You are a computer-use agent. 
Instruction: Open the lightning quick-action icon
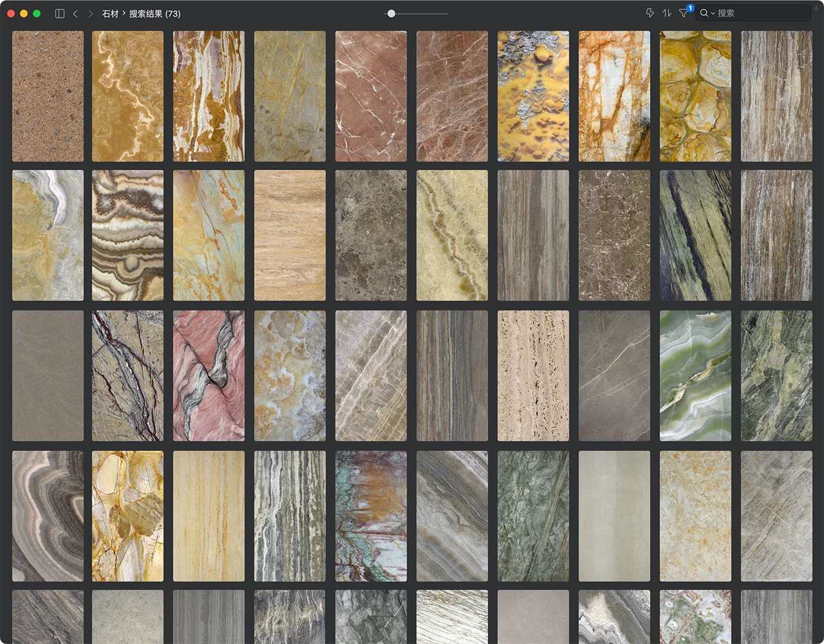click(x=650, y=13)
